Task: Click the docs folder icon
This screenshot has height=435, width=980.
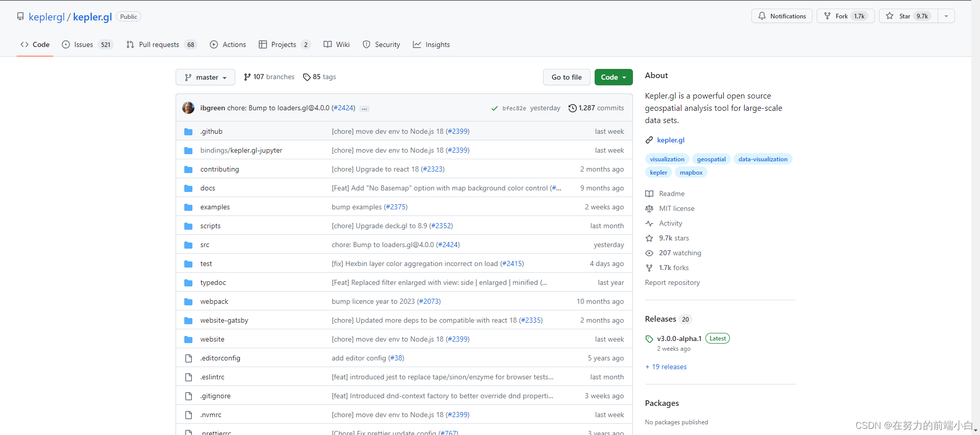Action: click(188, 188)
